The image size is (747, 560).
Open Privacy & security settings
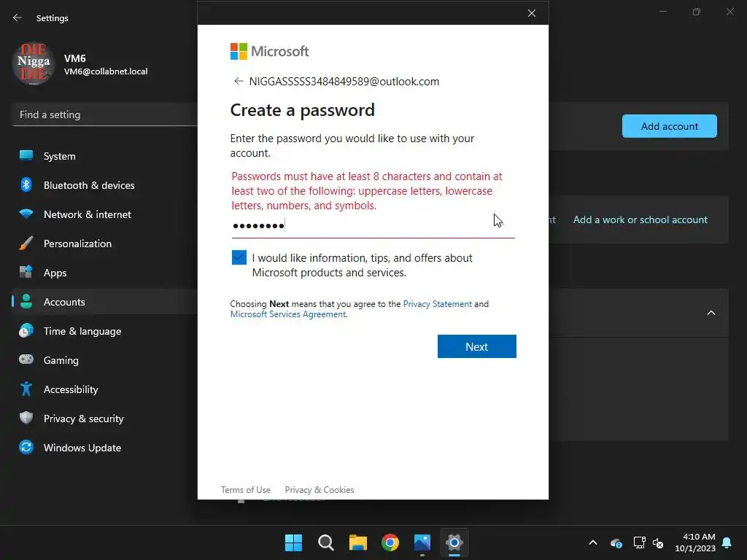[x=105, y=419]
